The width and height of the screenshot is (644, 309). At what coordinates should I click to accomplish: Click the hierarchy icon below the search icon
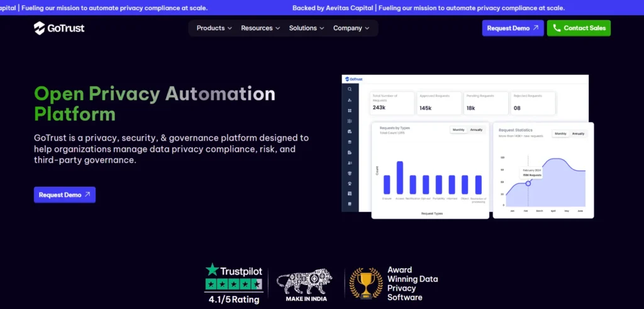pyautogui.click(x=350, y=100)
